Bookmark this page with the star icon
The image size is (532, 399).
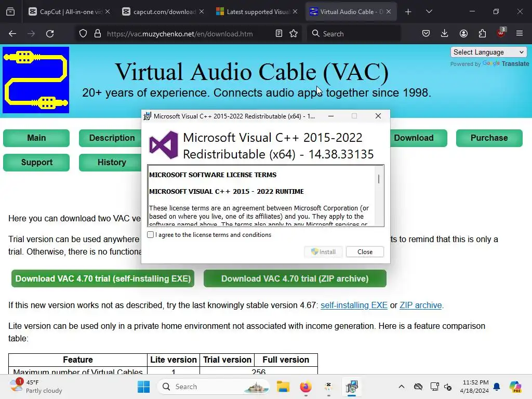coord(294,34)
